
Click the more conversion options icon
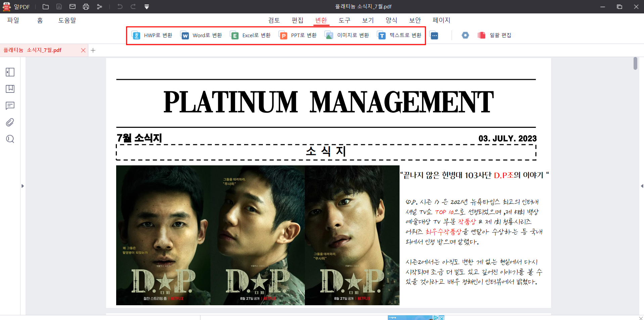pyautogui.click(x=434, y=36)
